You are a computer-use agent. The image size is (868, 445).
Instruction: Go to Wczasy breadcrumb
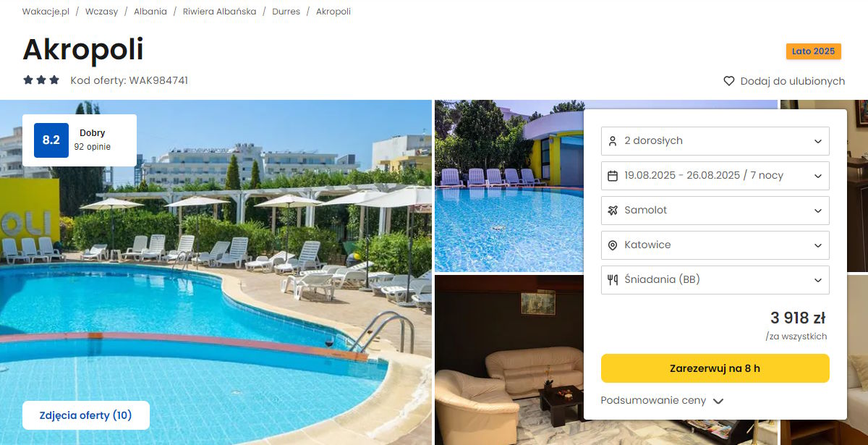pyautogui.click(x=101, y=12)
